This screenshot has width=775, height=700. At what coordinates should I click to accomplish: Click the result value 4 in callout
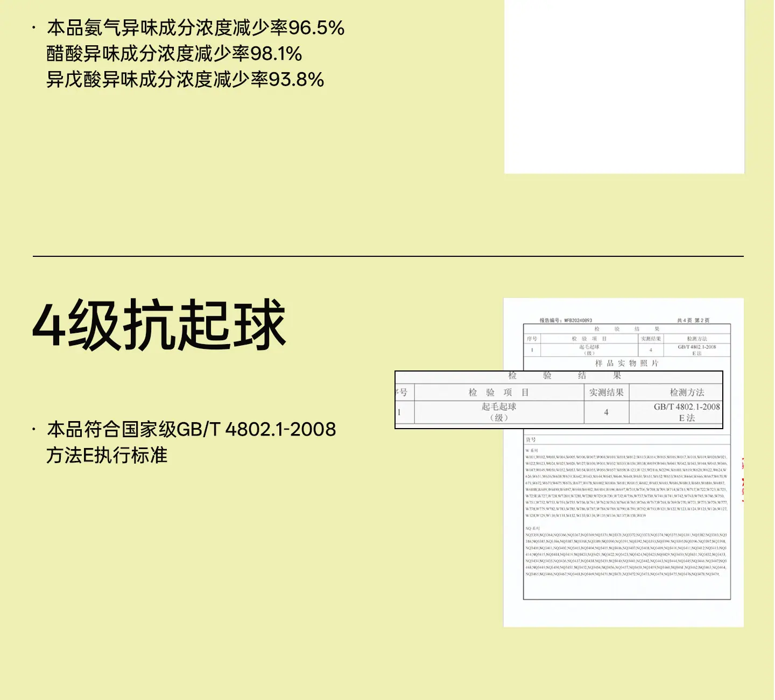click(607, 412)
